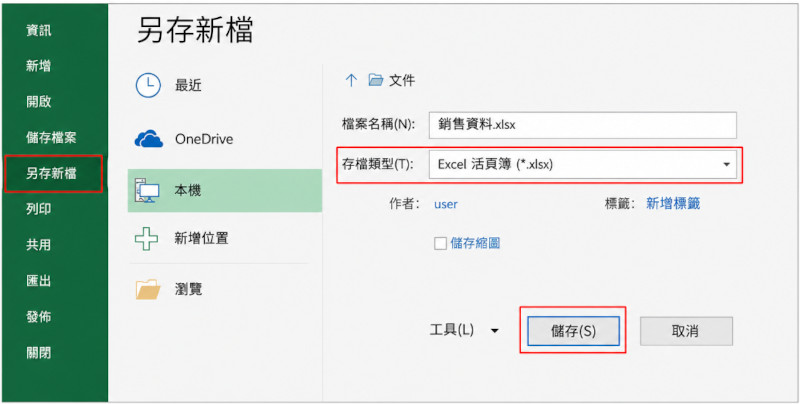Click the 文件 folder icon in path
Viewport: 800px width, 404px height.
(376, 80)
